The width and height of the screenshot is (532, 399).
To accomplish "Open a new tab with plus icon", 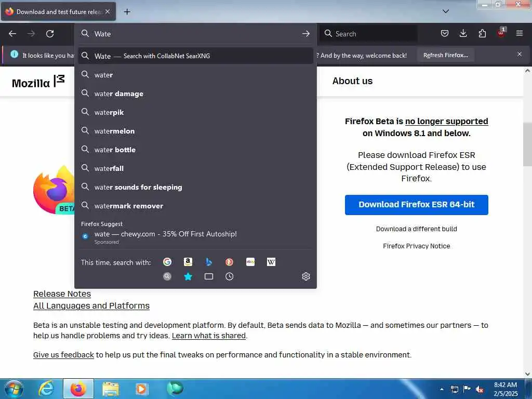I will [x=127, y=12].
